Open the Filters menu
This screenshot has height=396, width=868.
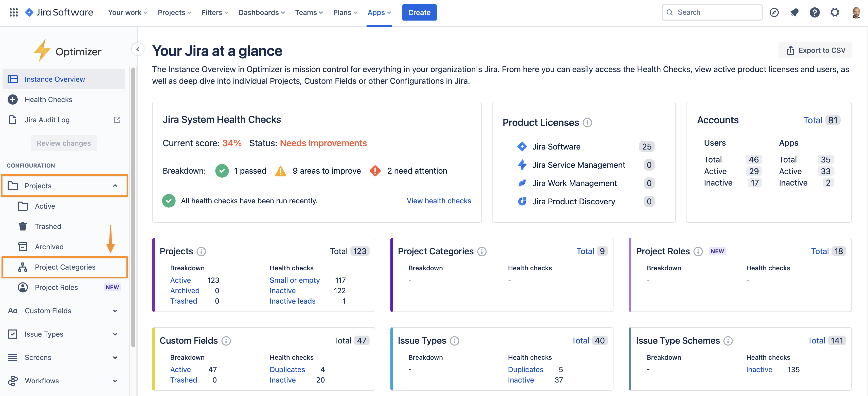(215, 12)
